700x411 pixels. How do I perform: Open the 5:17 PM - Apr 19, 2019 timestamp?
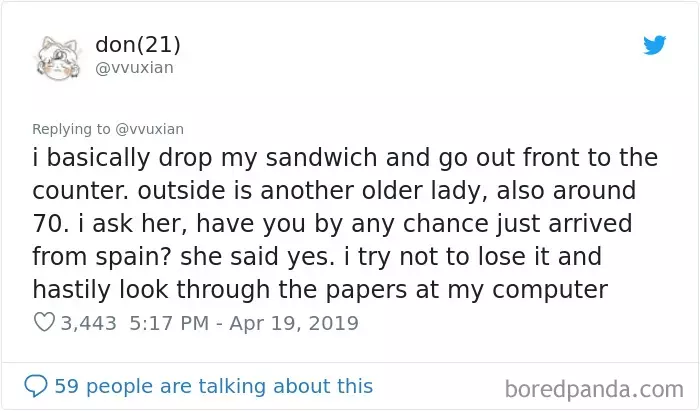click(x=244, y=323)
